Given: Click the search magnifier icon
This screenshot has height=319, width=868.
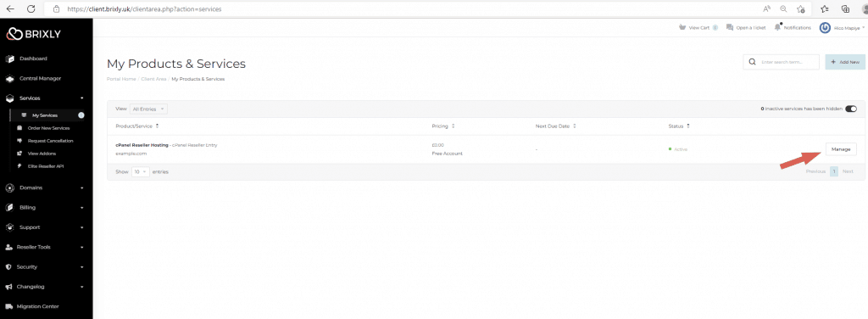Looking at the screenshot, I should pyautogui.click(x=752, y=62).
